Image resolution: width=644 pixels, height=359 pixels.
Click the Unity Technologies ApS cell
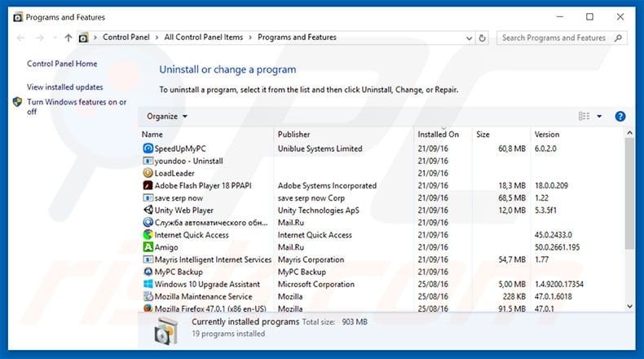(318, 211)
